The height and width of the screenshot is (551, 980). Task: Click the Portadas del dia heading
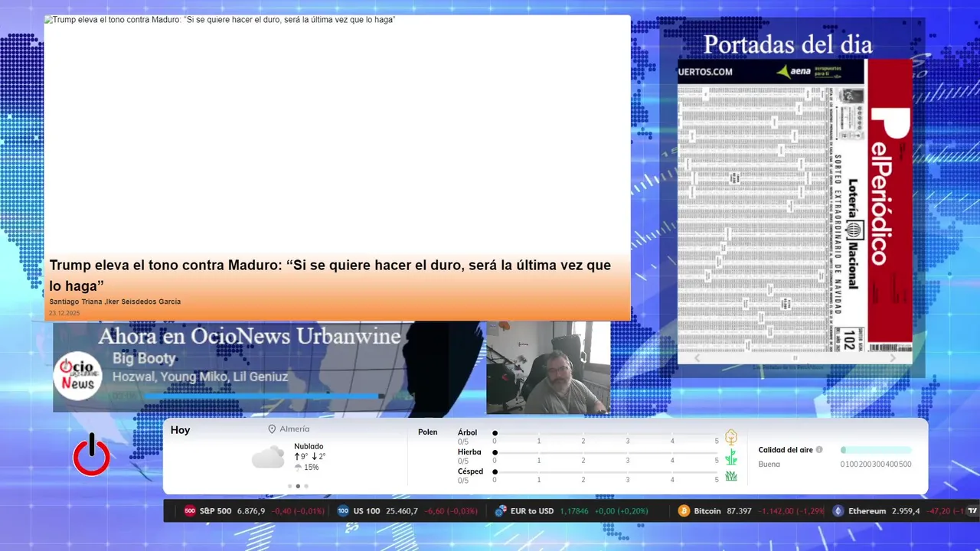tap(788, 44)
